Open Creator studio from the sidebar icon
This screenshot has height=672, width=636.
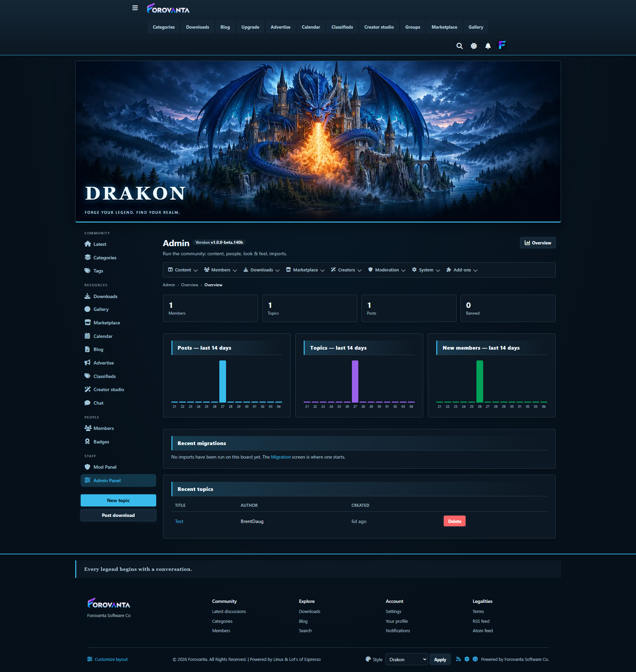pyautogui.click(x=87, y=389)
